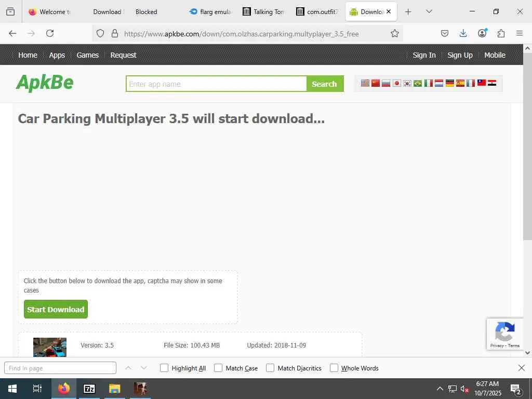Toggle the Match Case checkbox
The height and width of the screenshot is (399, 532).
point(218,368)
